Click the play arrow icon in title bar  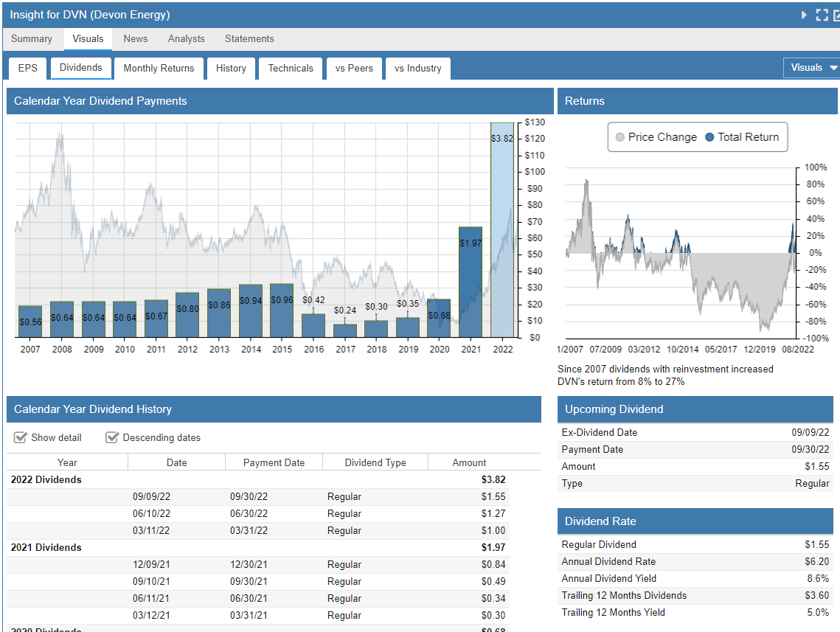pos(804,15)
